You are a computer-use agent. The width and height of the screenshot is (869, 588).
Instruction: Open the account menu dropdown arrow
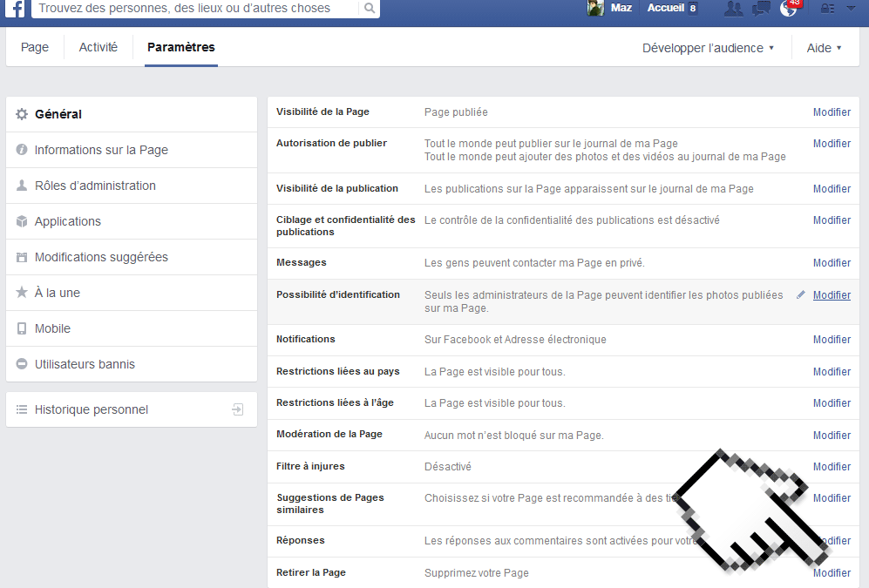pos(851,9)
